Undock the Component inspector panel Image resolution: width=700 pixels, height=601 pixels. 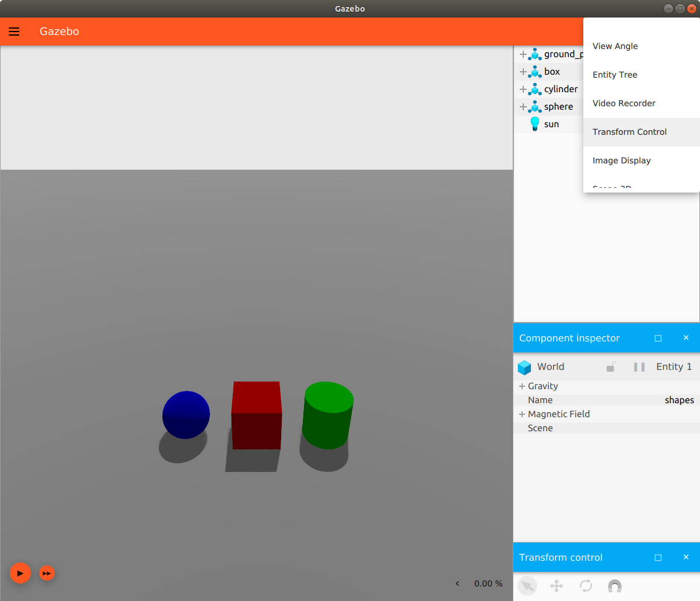[658, 338]
